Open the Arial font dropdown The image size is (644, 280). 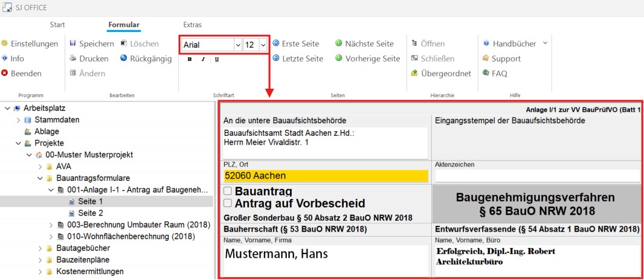point(237,45)
